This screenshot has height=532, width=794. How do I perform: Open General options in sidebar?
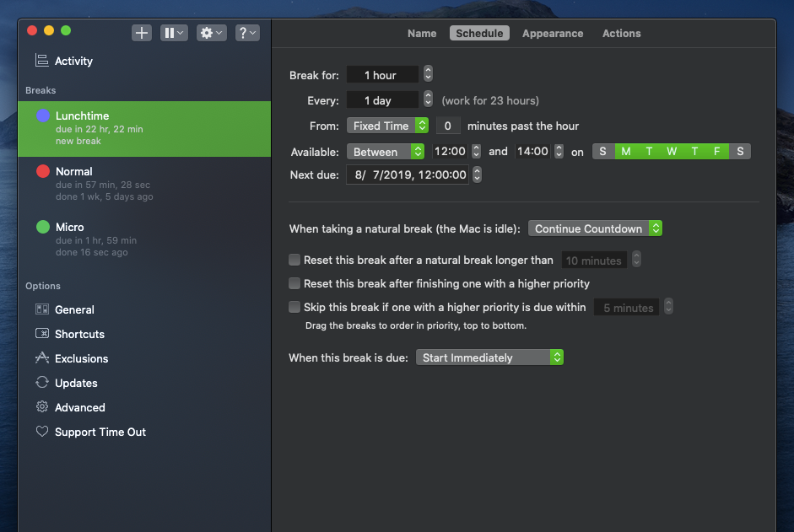pos(74,309)
